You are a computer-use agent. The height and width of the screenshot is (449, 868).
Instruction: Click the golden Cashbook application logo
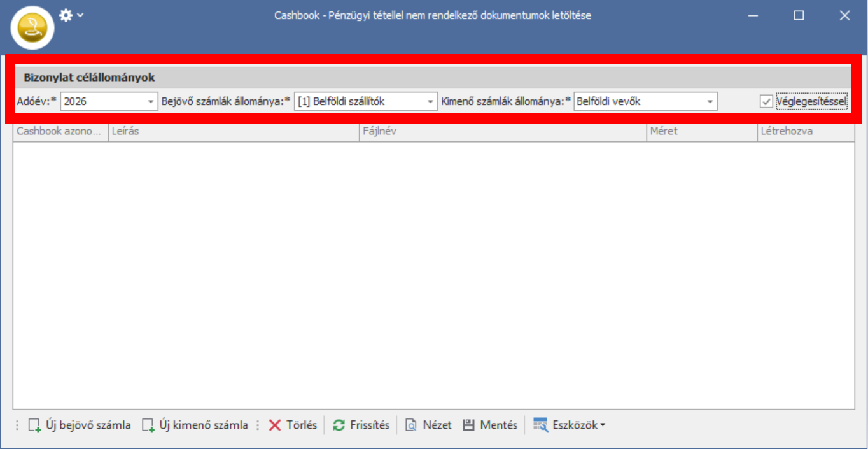coord(32,27)
